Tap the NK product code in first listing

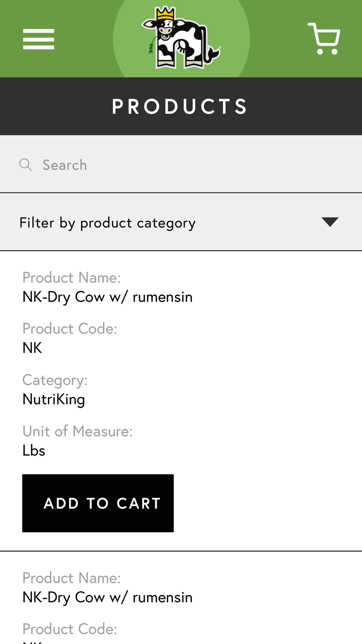32,348
